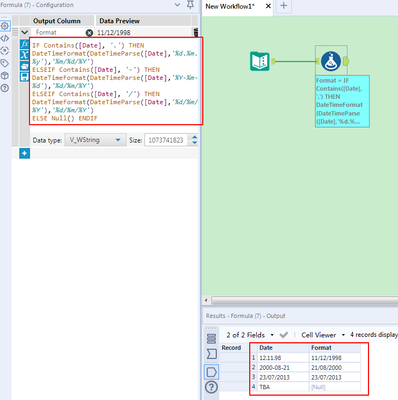
Task: Click the Format column header in results
Action: point(335,348)
